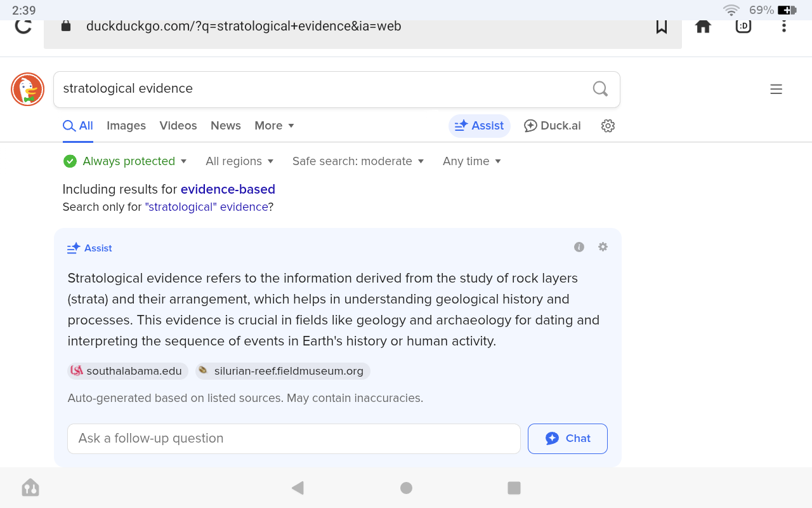Click the Assist label in answer panel
Screen dimensions: 812x508
(x=89, y=248)
